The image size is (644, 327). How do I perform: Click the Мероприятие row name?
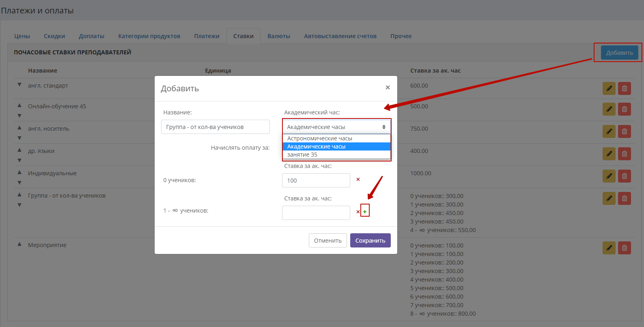(x=47, y=245)
